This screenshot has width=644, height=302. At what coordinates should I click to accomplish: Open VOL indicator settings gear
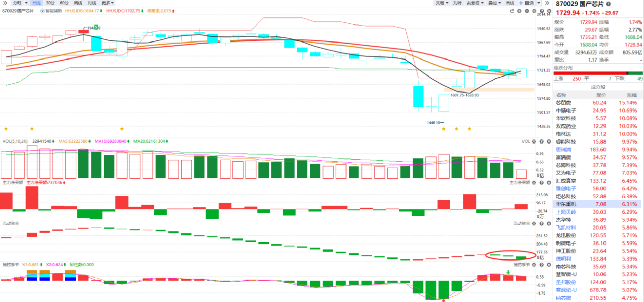[534, 141]
